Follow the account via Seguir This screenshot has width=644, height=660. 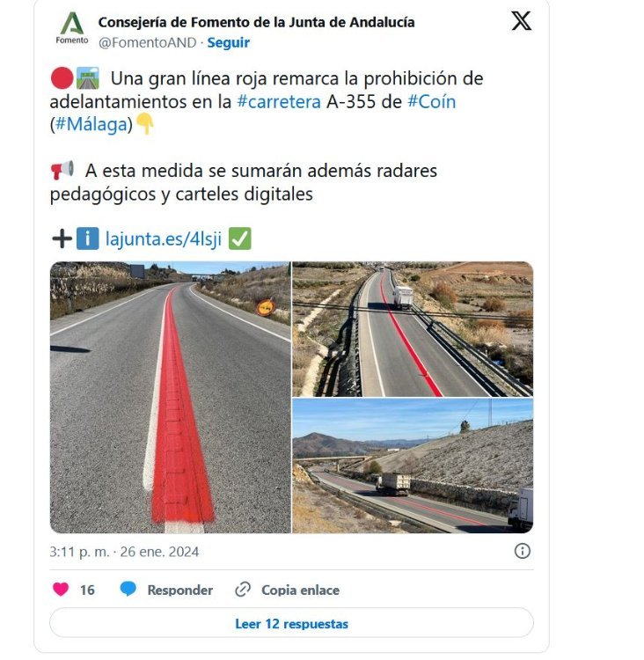(228, 42)
